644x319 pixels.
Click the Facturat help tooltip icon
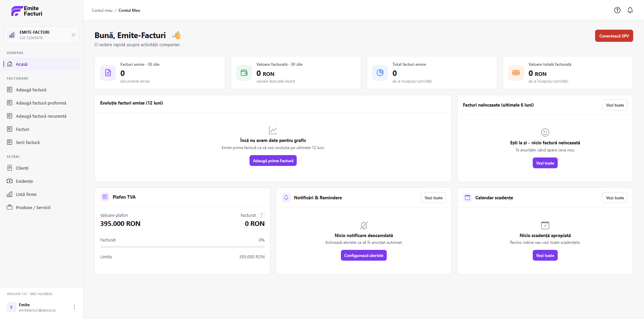262,215
